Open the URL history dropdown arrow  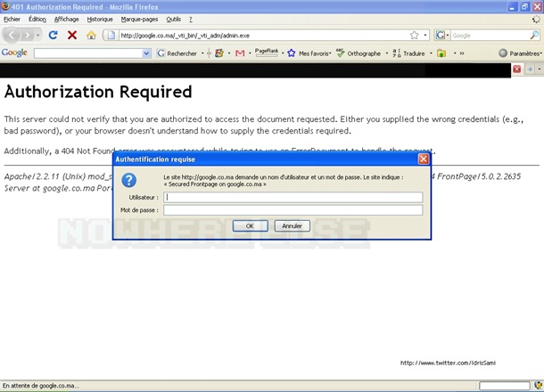pyautogui.click(x=425, y=36)
